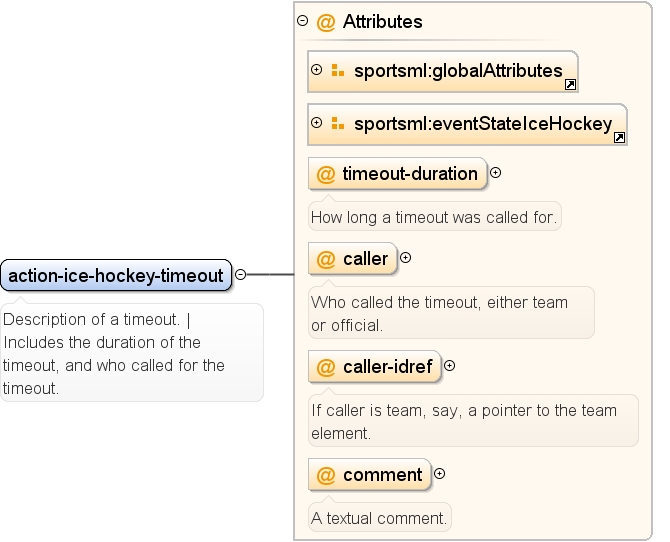Select the caller attribute node

[353, 259]
